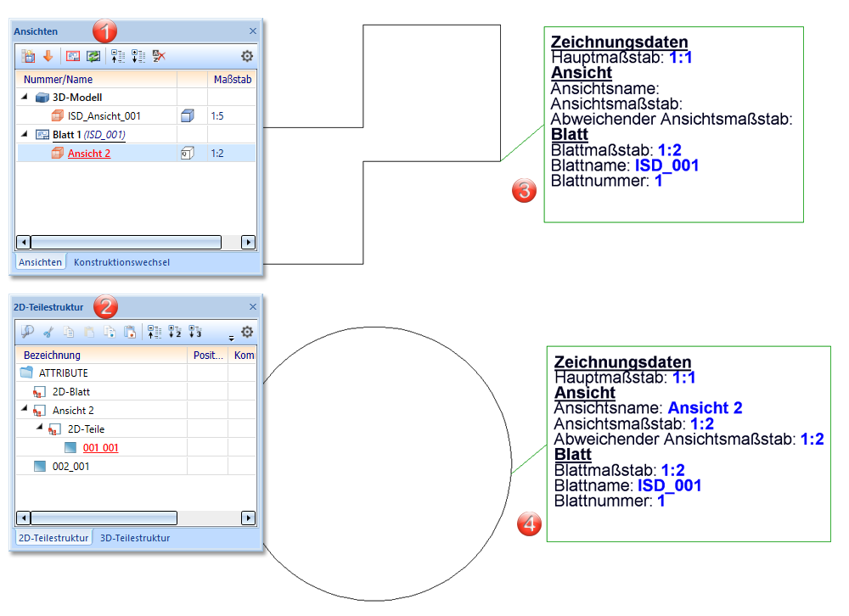Collapse all entries in Ansichten toolbar
Screen dimensions: 849x616
point(117,56)
